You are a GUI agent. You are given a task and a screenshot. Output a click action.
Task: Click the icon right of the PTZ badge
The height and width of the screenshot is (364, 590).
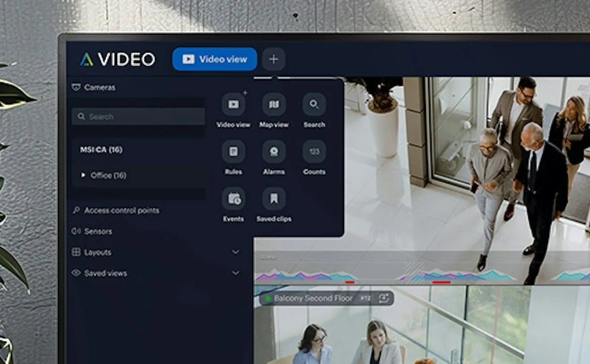pos(383,298)
